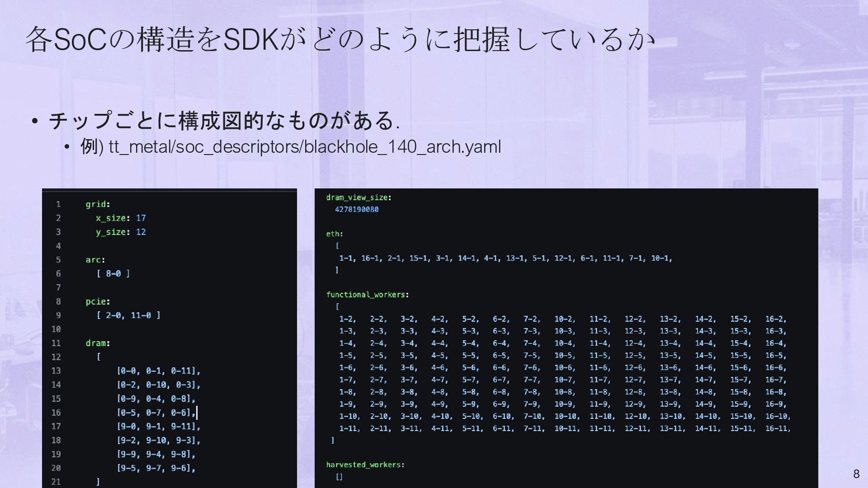Viewport: 868px width, 488px height.
Task: Click the worker entry '1-2,'
Action: coord(348,319)
